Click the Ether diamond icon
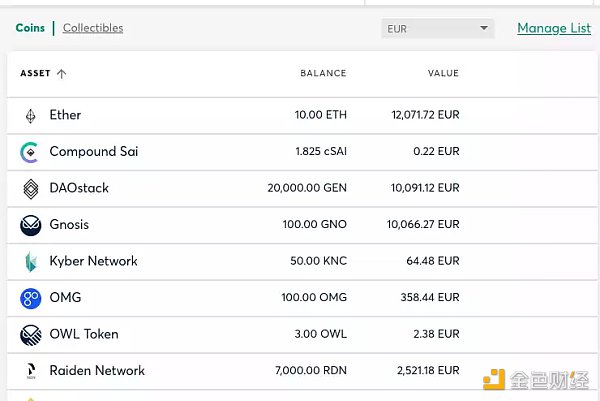 pyautogui.click(x=30, y=116)
